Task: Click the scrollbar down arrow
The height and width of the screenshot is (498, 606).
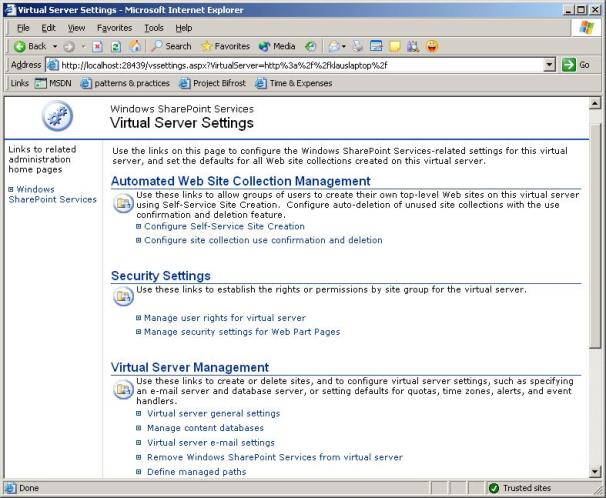Action: (x=594, y=471)
